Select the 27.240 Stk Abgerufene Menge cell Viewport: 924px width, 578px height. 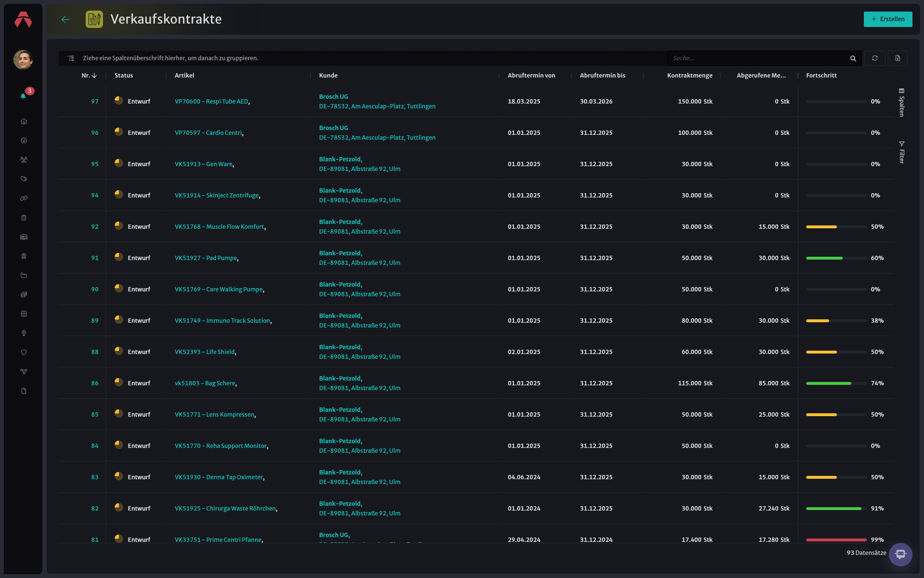pyautogui.click(x=774, y=509)
